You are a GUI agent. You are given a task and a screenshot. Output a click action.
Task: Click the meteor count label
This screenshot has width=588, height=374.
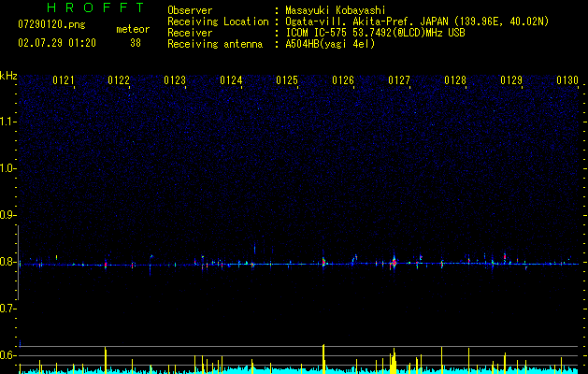[133, 29]
